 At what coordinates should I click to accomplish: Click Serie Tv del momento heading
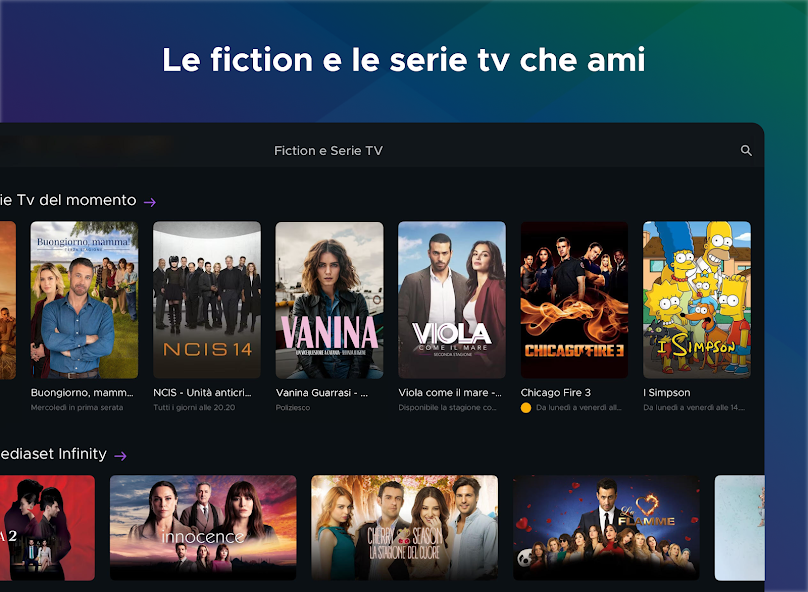click(68, 200)
